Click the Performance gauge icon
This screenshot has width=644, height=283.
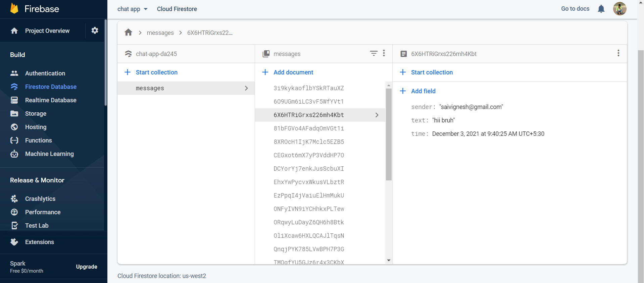point(14,212)
